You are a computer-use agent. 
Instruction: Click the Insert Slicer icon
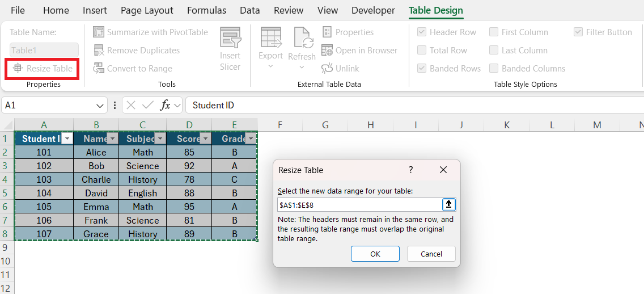pos(230,38)
